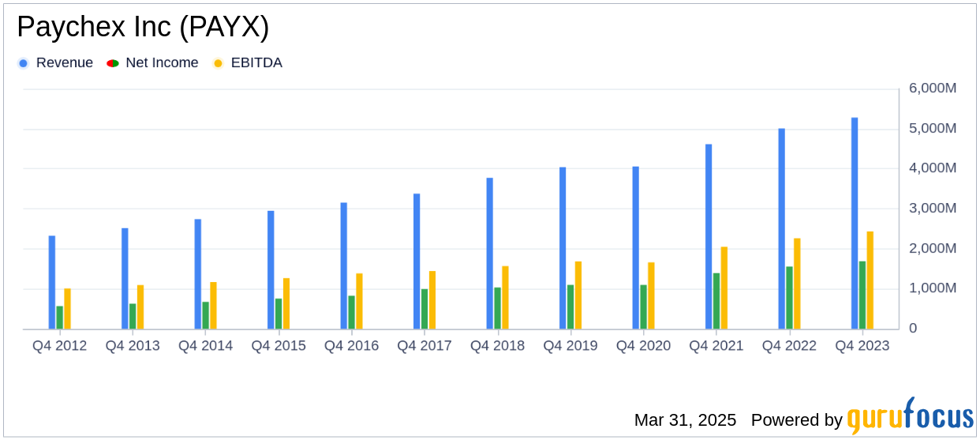The image size is (980, 440).
Task: Click the yellow EBITDA legend dot
Action: (218, 63)
